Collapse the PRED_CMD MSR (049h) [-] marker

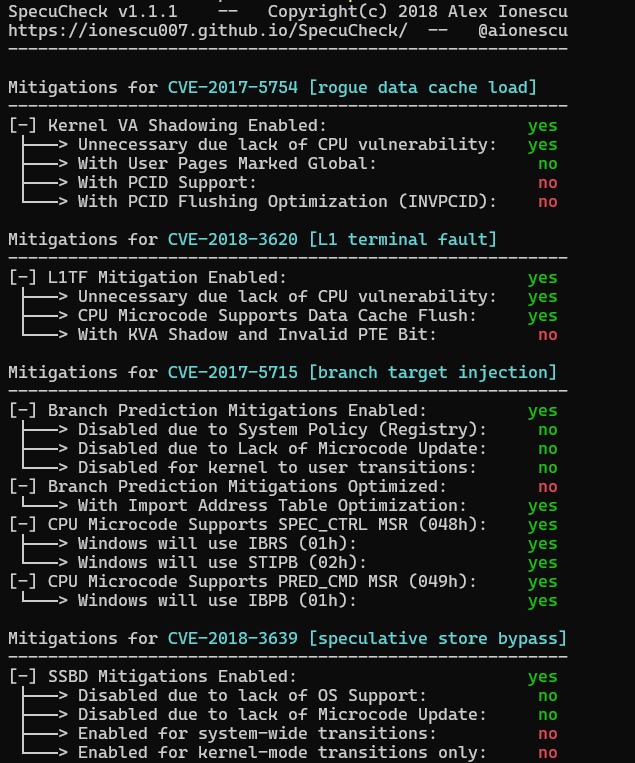pyautogui.click(x=23, y=582)
